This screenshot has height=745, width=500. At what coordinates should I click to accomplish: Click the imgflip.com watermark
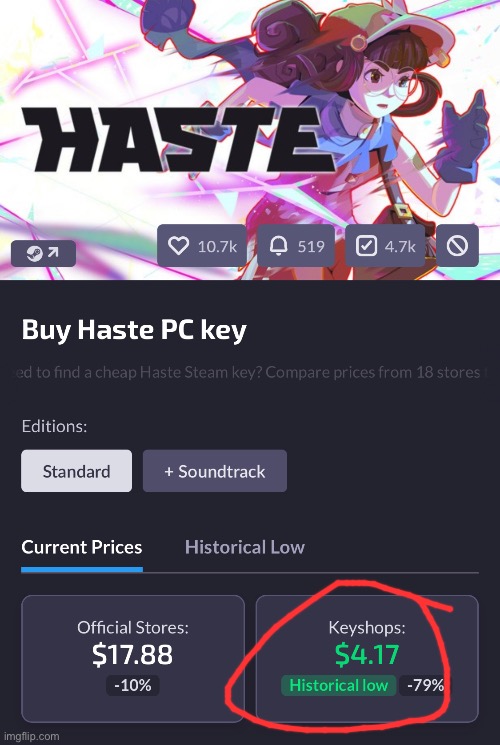[30, 737]
